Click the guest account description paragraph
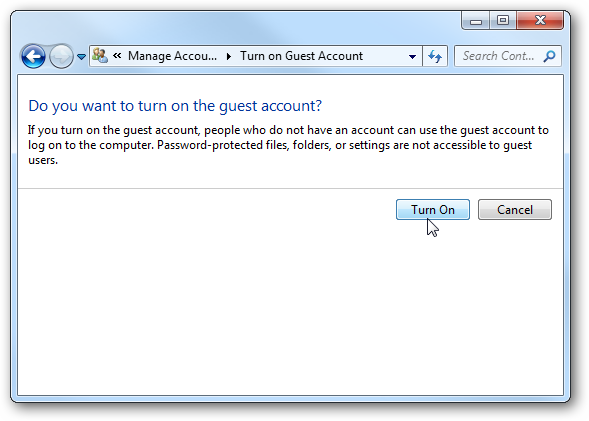The width and height of the screenshot is (589, 421). 288,145
